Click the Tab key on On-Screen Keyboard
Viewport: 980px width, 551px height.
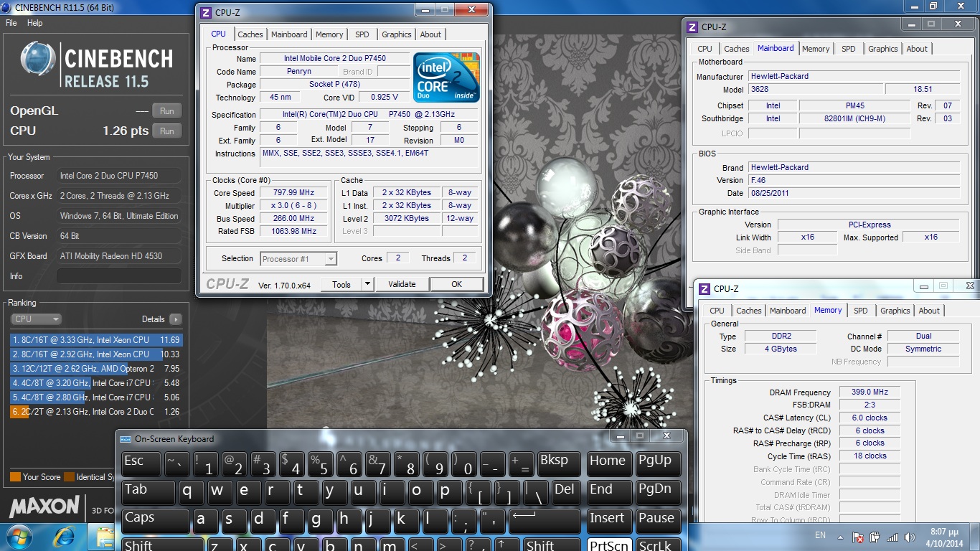[x=148, y=491]
